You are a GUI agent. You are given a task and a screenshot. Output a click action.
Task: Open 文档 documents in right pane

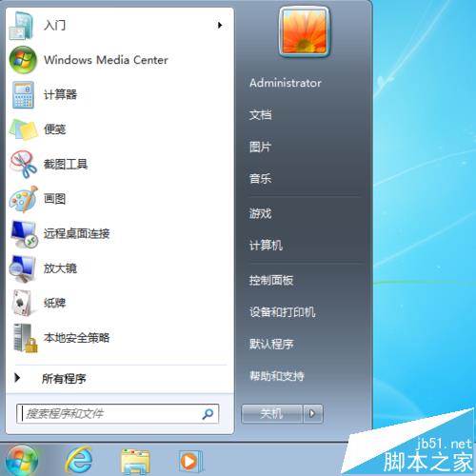tap(260, 115)
